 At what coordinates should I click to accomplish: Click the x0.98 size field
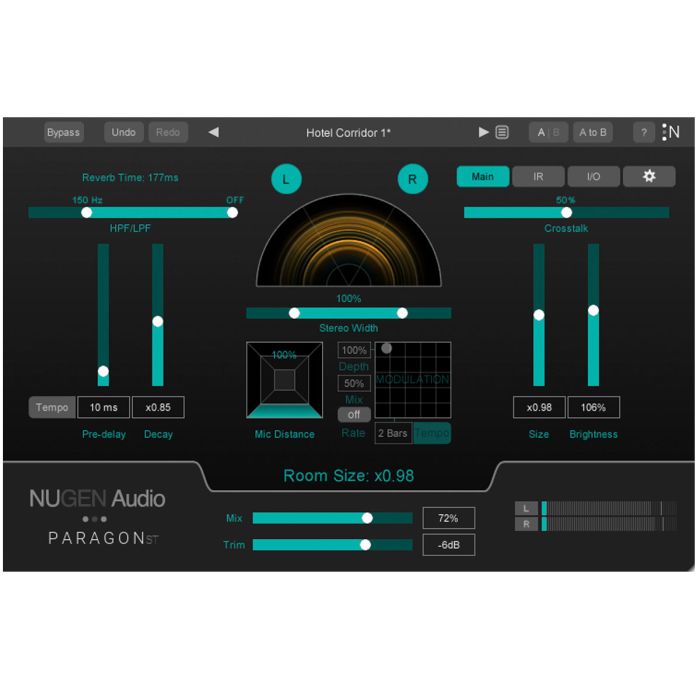(539, 408)
